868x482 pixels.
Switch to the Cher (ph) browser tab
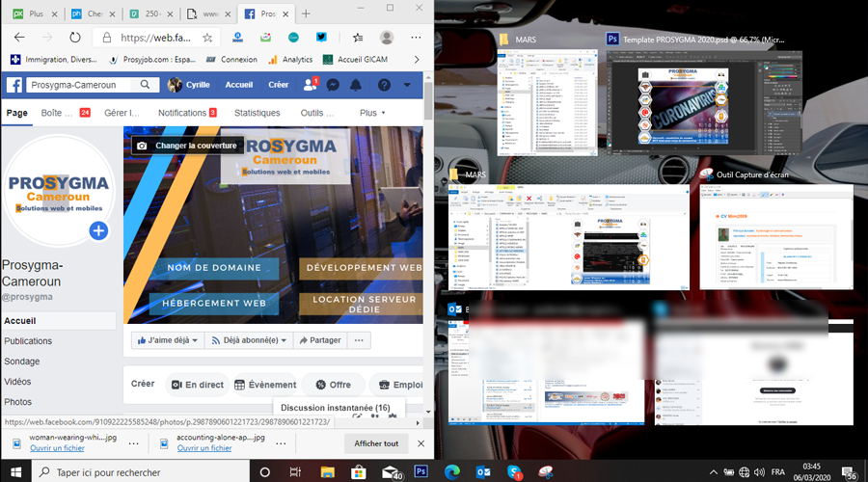coord(95,13)
